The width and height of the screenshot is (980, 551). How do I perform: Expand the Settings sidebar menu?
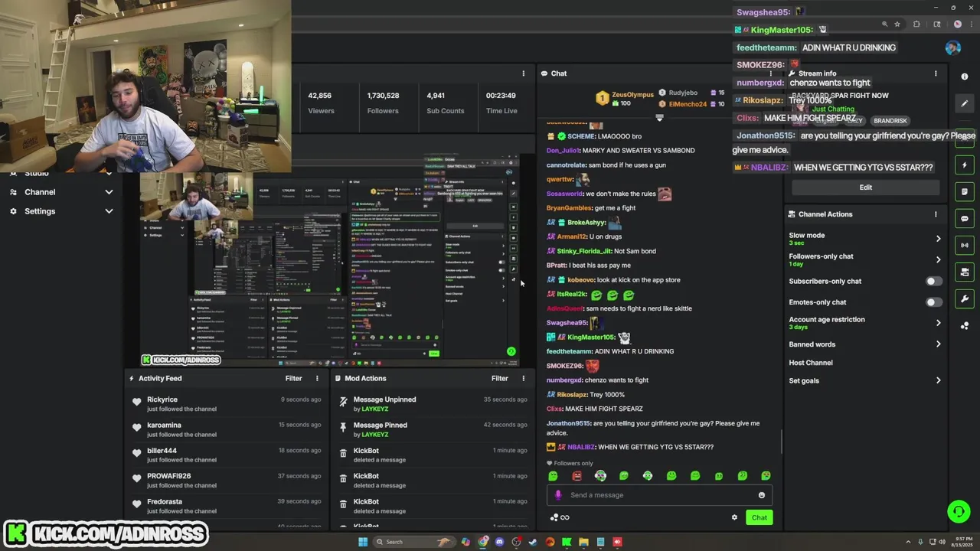pyautogui.click(x=109, y=211)
